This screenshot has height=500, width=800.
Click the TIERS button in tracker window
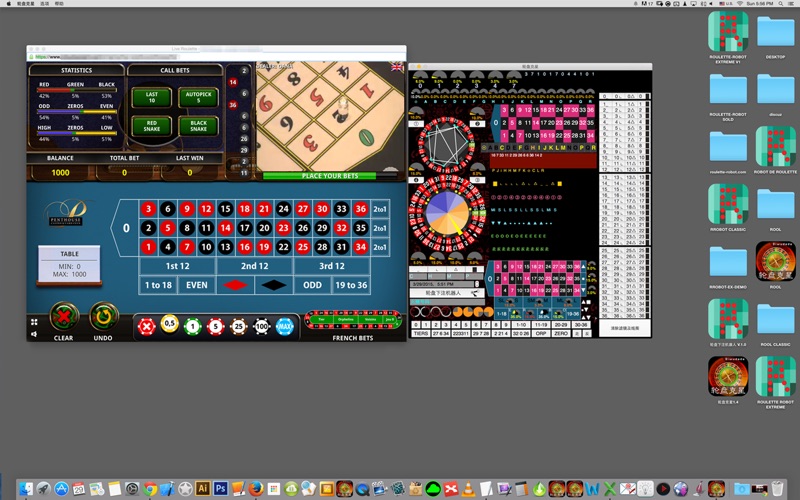pyautogui.click(x=419, y=334)
